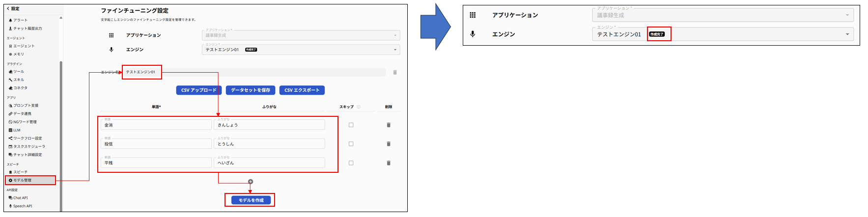Check skip box for 投信 row
Screen dimensions: 868x217
tap(351, 144)
